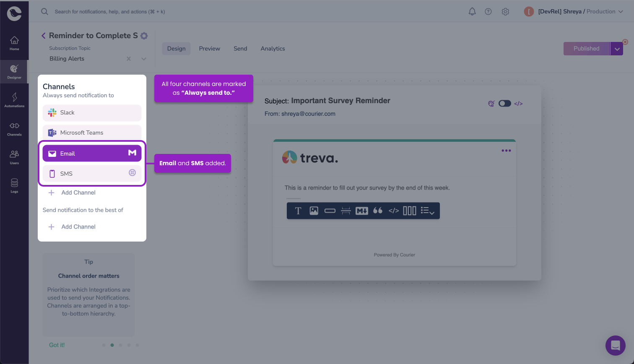Open the Analytics tab
This screenshot has height=364, width=634.
[x=273, y=49]
